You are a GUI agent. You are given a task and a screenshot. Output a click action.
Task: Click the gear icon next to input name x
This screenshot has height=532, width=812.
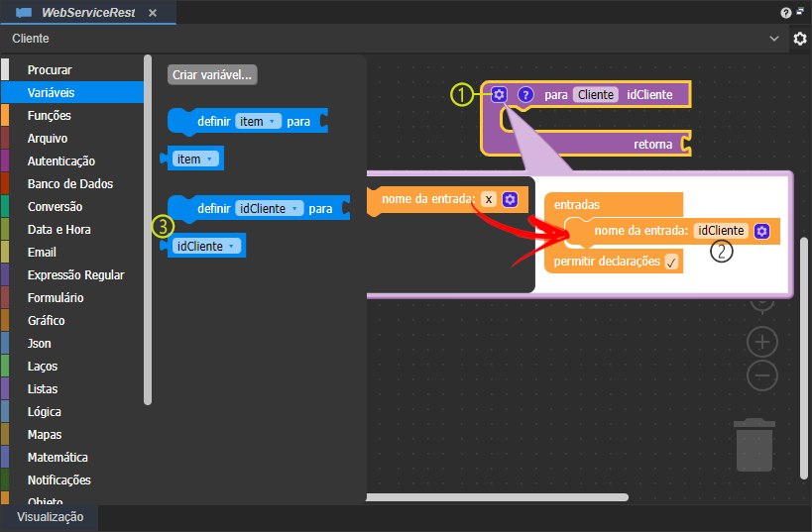point(510,199)
